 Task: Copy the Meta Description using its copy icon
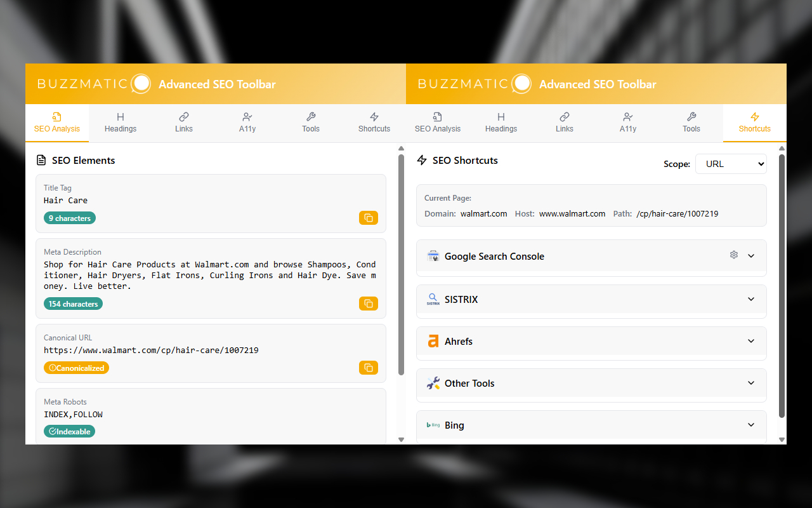click(369, 304)
